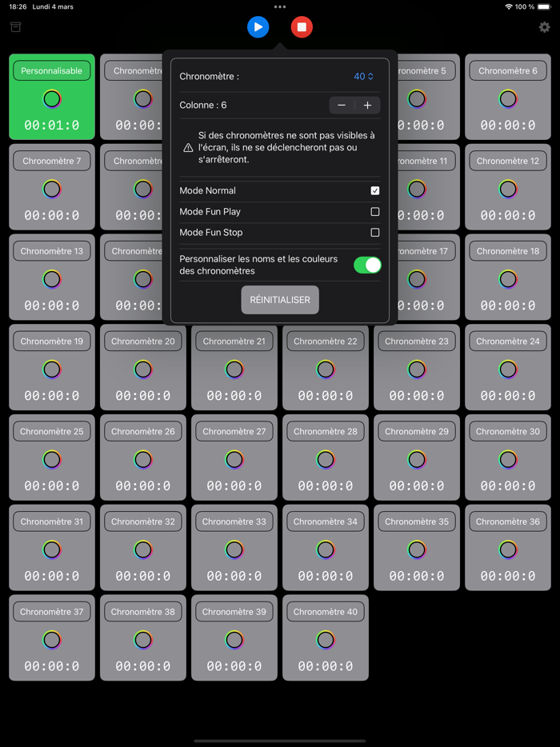Open color picker of Chronomètre 40
This screenshot has height=747, width=560.
pyautogui.click(x=326, y=639)
